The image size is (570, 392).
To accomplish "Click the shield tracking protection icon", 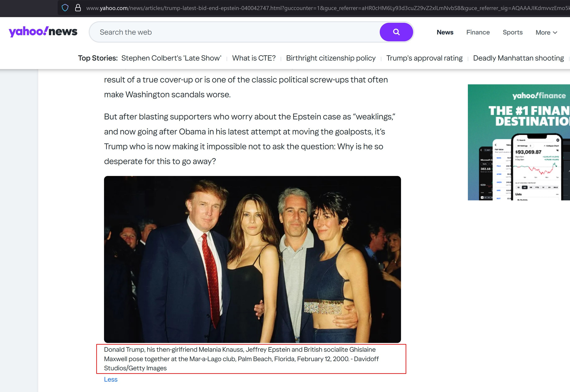I will tap(65, 8).
